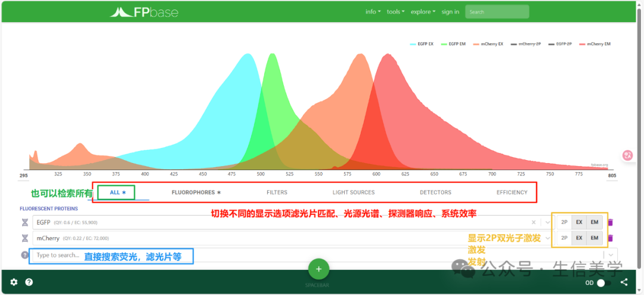
Task: Click the FPbase logo
Action: 144,12
